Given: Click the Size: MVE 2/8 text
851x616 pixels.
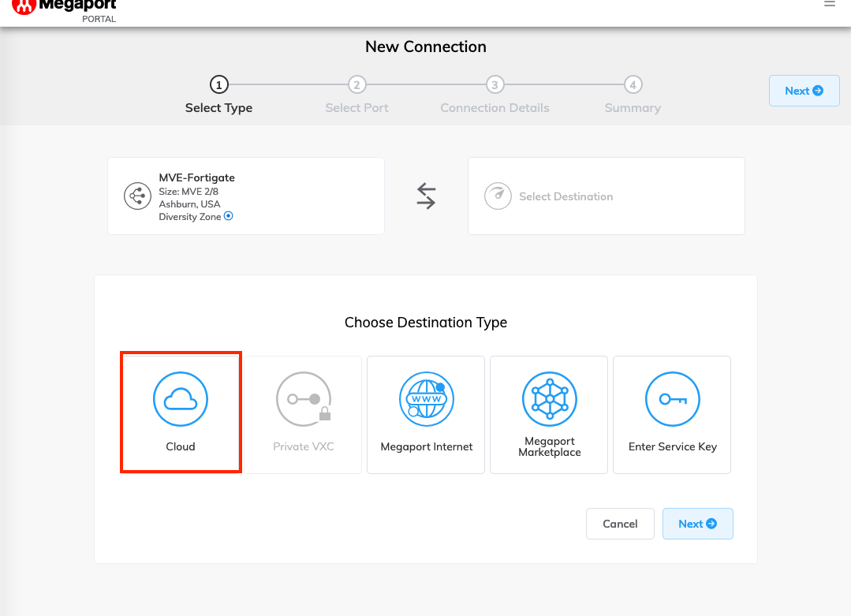Looking at the screenshot, I should (188, 191).
